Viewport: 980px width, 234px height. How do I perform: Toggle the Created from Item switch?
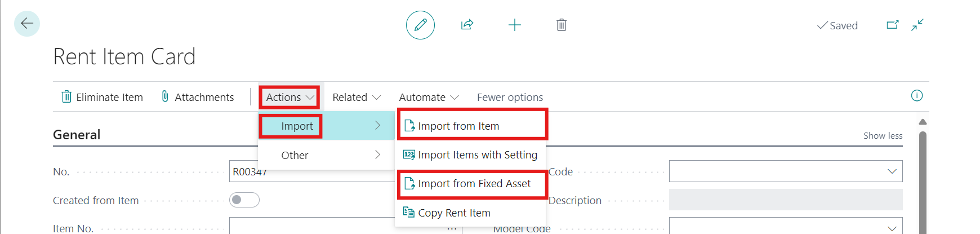[x=244, y=200]
